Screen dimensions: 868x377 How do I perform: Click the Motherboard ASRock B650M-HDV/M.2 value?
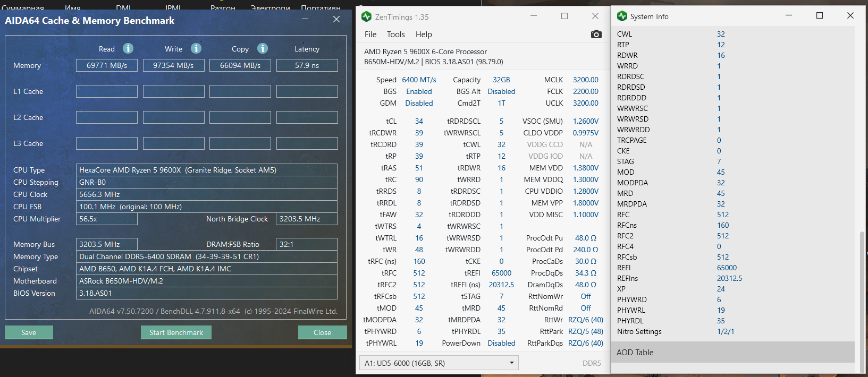pos(207,281)
